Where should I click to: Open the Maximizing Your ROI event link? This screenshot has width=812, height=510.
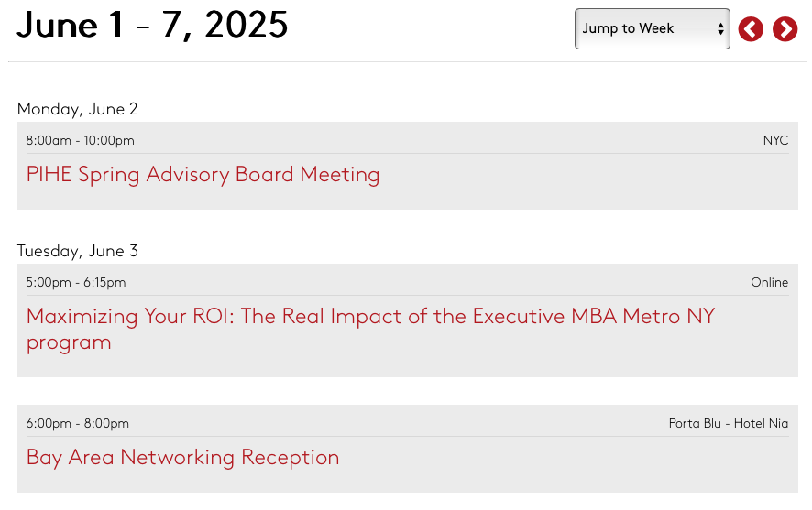point(370,329)
